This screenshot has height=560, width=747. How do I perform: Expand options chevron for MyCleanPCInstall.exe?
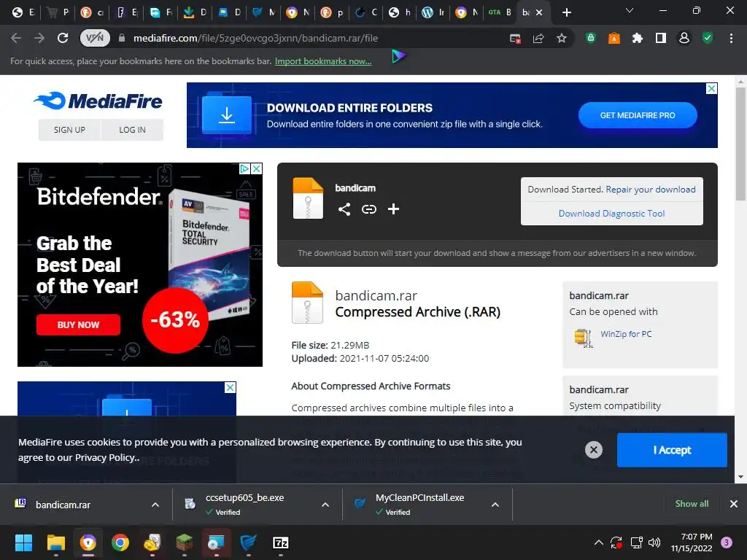click(x=495, y=505)
